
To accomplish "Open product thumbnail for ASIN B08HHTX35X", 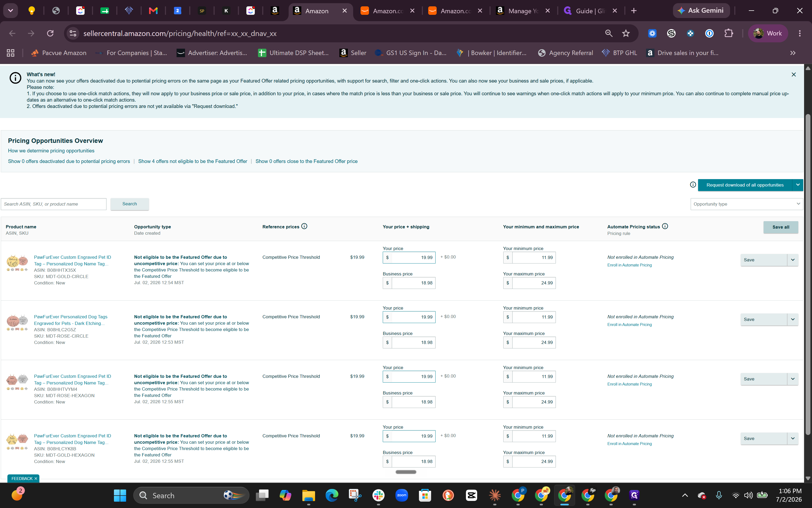I will [x=17, y=263].
